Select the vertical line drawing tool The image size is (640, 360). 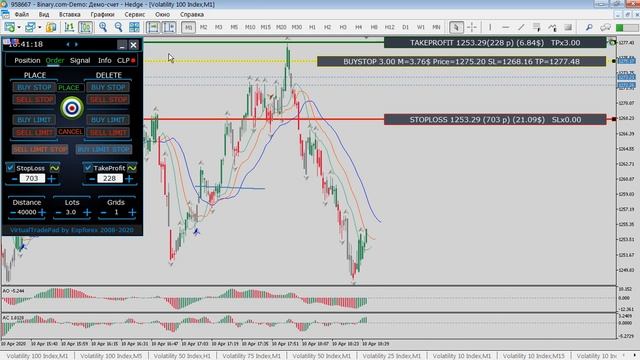490,27
